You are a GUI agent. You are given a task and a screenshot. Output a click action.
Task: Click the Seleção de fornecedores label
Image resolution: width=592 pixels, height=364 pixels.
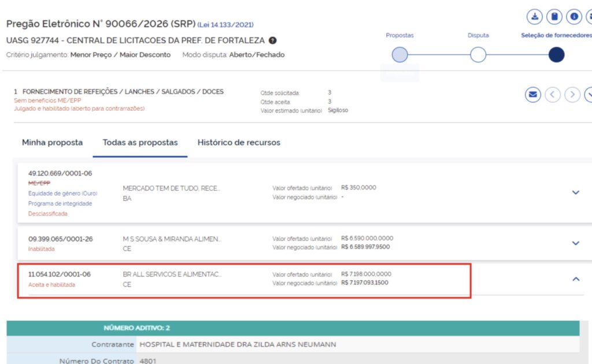pos(557,35)
